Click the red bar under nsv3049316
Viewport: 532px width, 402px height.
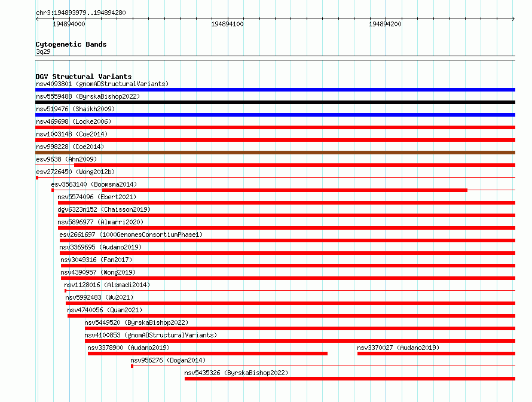(288, 266)
